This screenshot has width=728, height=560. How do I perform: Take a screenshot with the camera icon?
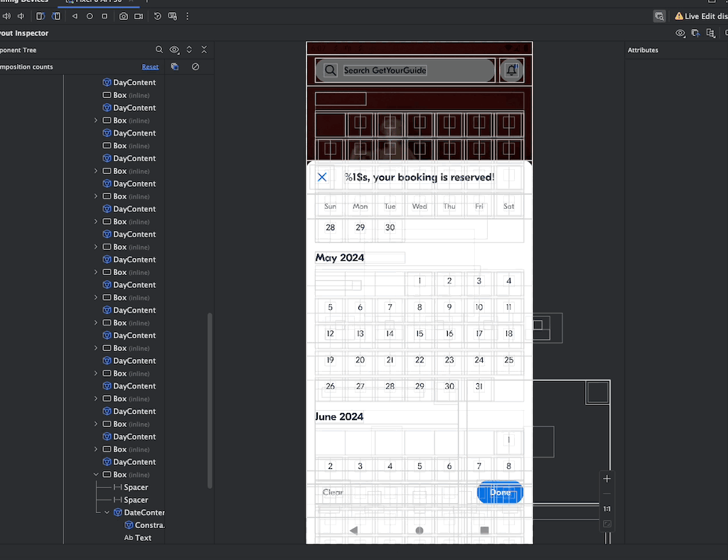coord(124,16)
